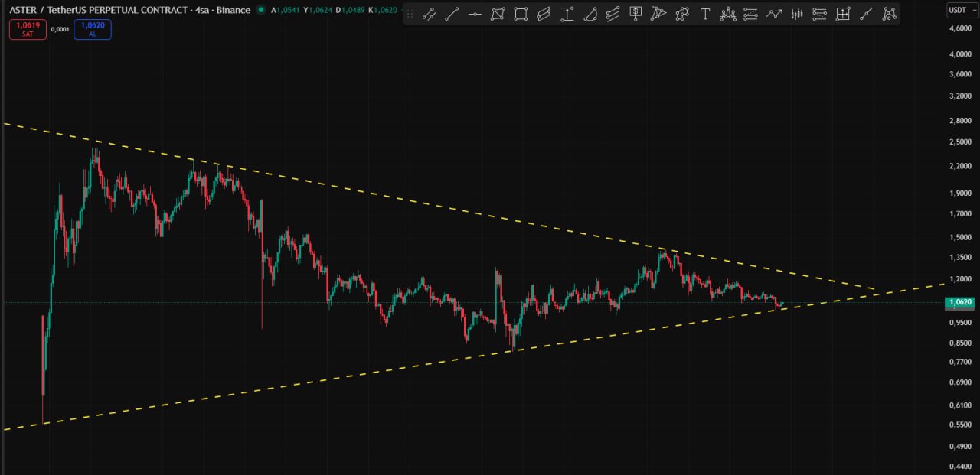Select the rectangle drawing tool
This screenshot has height=475, width=980.
pyautogui.click(x=521, y=14)
